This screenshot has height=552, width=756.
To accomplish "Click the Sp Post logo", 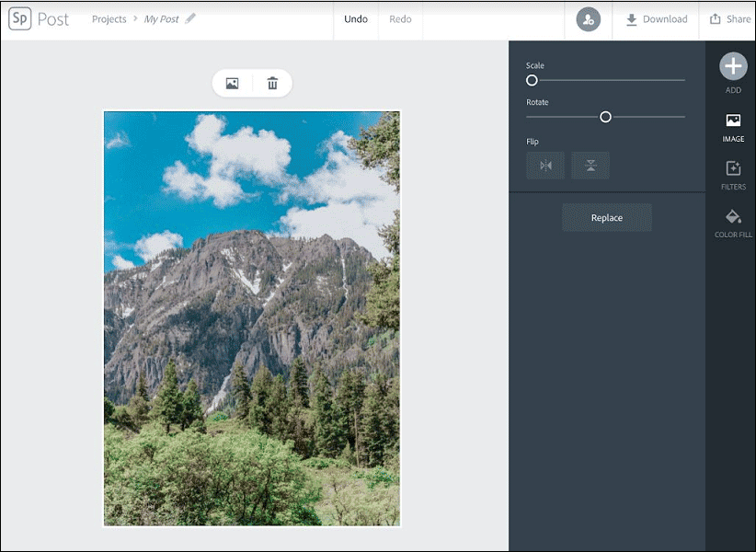I will (x=40, y=18).
